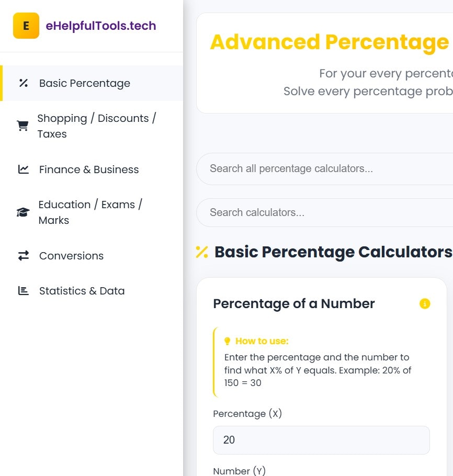Navigate to Education / Exams / Marks section
The width and height of the screenshot is (453, 476).
point(90,212)
